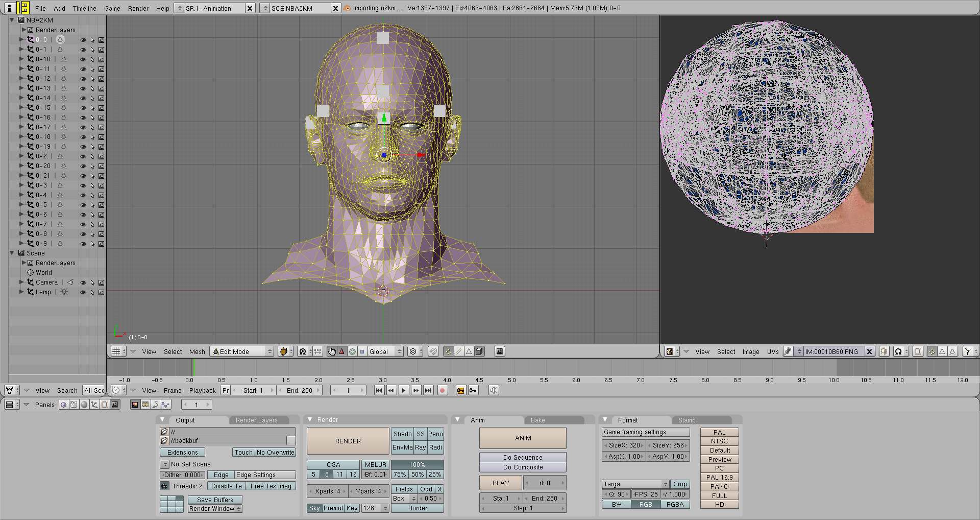The width and height of the screenshot is (980, 520).
Task: Switch to edge select mode in 3D view
Action: [x=458, y=351]
